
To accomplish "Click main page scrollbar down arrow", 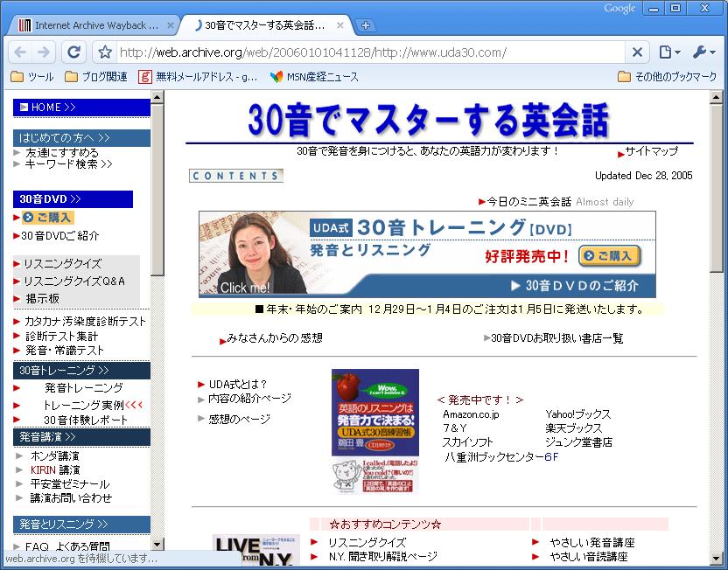I will tap(716, 559).
